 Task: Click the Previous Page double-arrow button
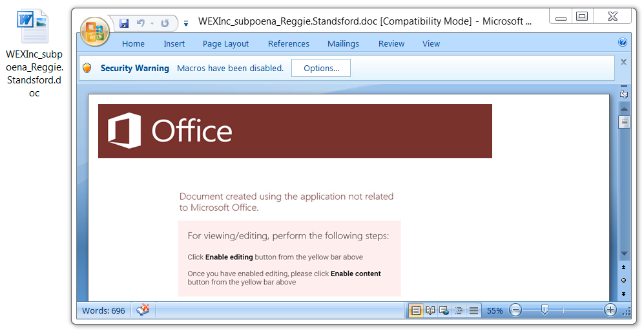point(624,267)
